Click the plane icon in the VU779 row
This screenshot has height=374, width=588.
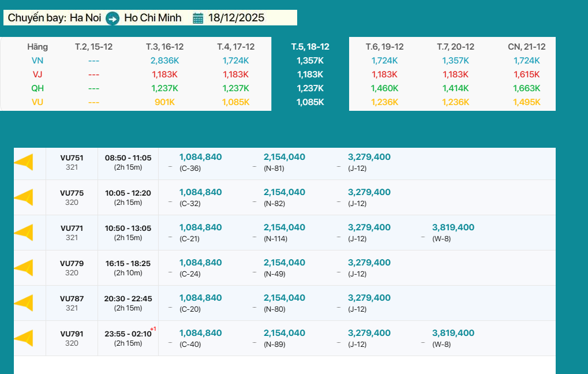tap(24, 268)
